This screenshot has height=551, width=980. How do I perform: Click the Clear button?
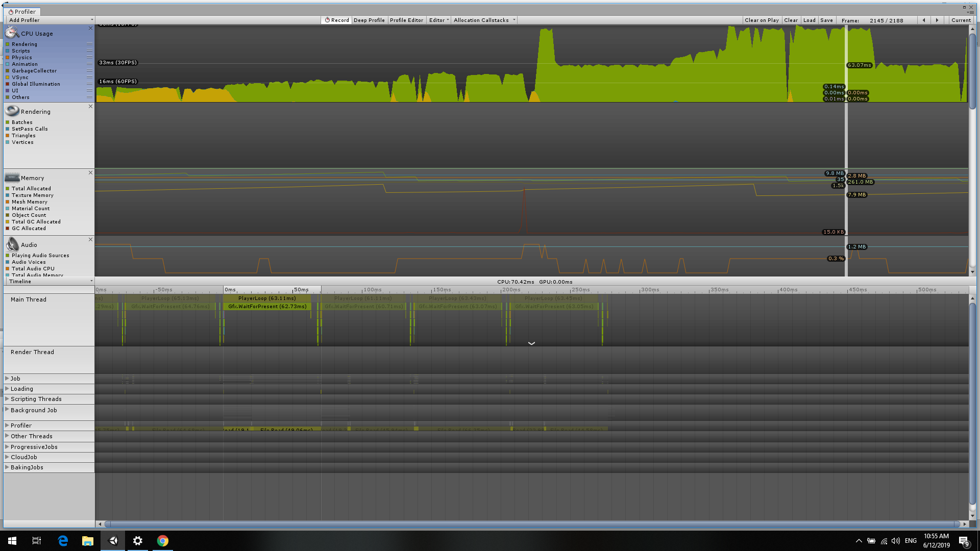tap(791, 20)
